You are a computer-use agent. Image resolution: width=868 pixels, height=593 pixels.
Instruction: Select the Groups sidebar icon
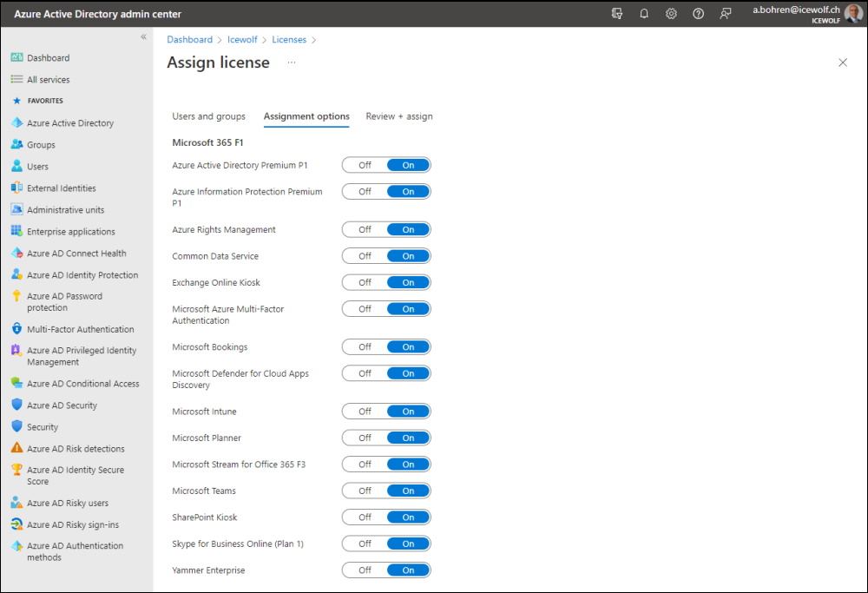point(16,144)
